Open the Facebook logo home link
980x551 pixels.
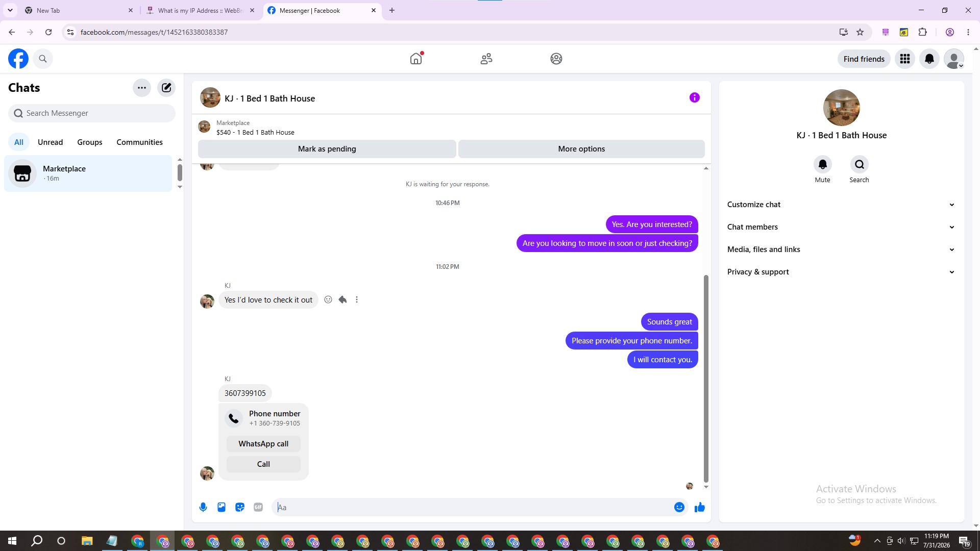tap(18, 59)
